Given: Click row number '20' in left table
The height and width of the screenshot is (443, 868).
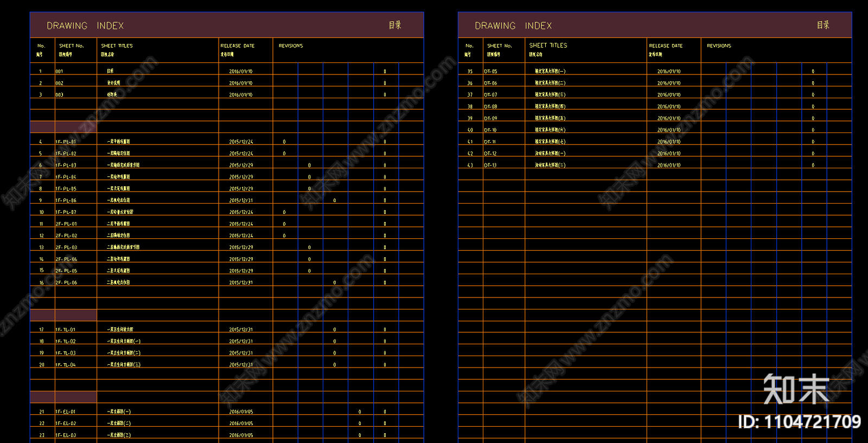Looking at the screenshot, I should (41, 365).
